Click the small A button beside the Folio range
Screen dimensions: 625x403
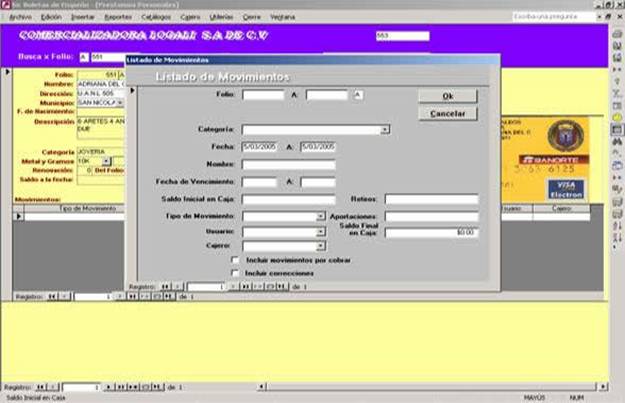(358, 95)
